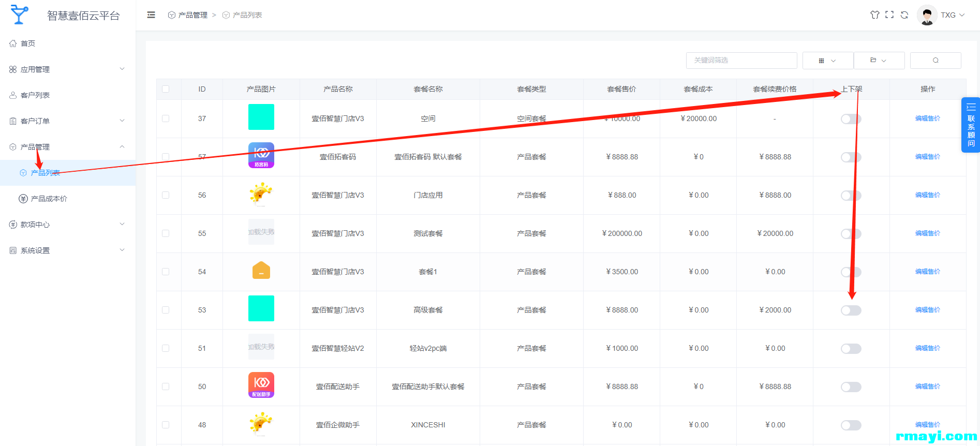Click the 套餐类型 column header
The height and width of the screenshot is (446, 980).
point(531,89)
